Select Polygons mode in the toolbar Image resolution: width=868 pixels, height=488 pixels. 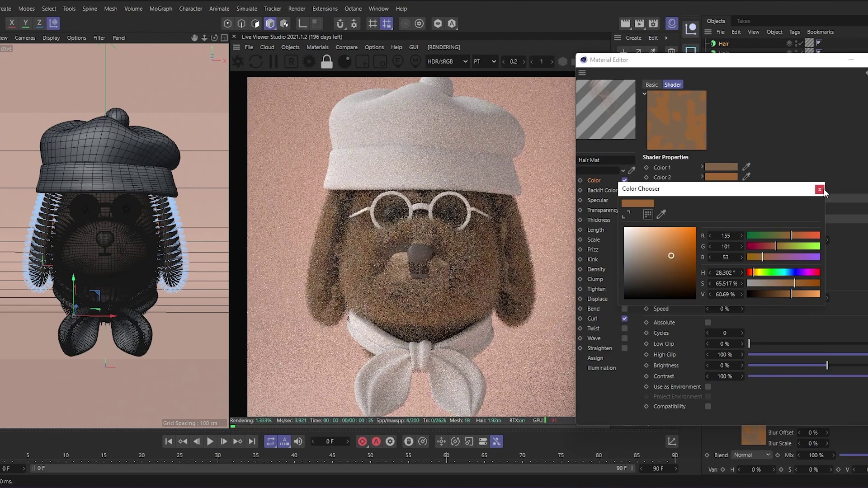pyautogui.click(x=255, y=23)
